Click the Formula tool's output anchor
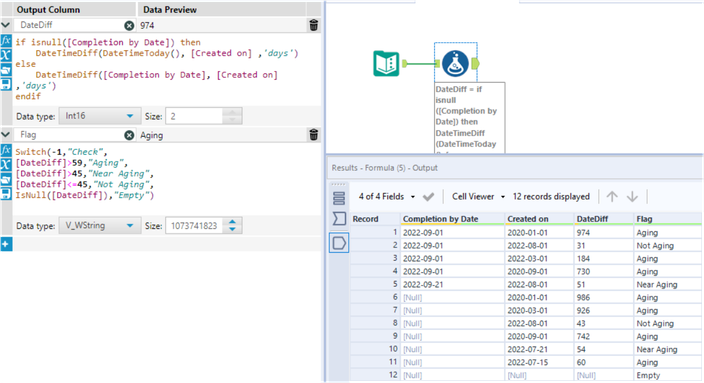This screenshot has height=383, width=704. click(475, 64)
